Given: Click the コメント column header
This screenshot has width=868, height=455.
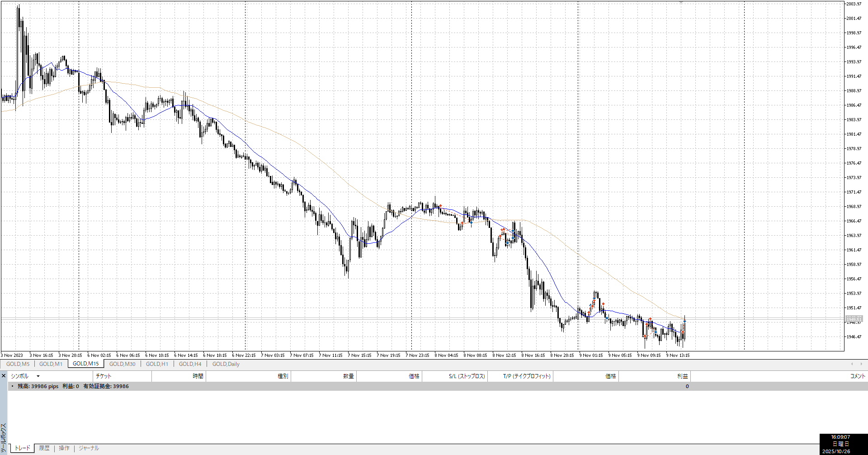Looking at the screenshot, I should click(857, 376).
